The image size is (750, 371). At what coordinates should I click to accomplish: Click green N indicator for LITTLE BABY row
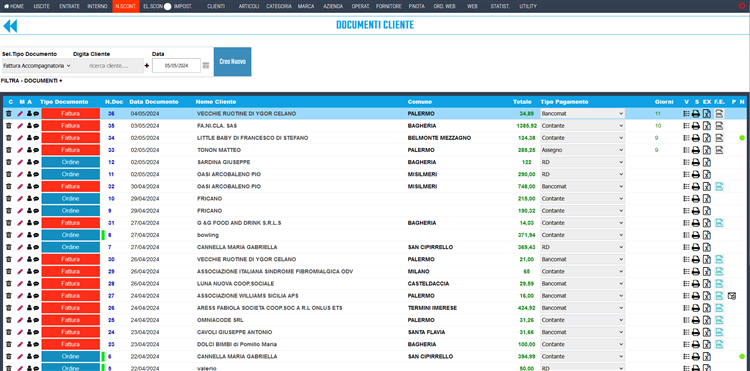click(742, 138)
